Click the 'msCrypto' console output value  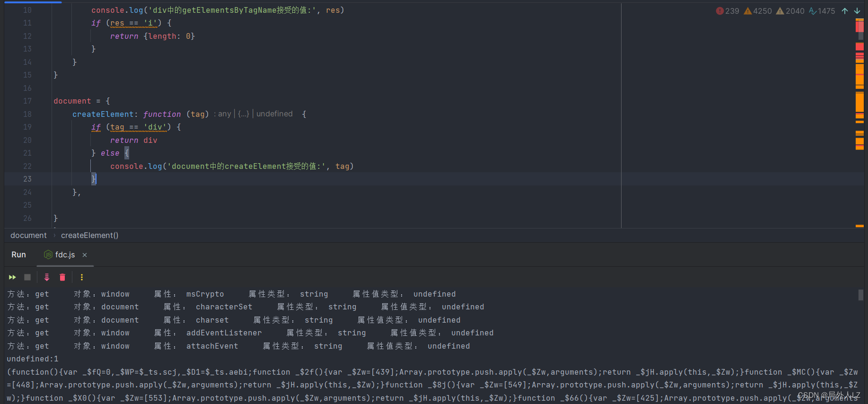tap(205, 294)
